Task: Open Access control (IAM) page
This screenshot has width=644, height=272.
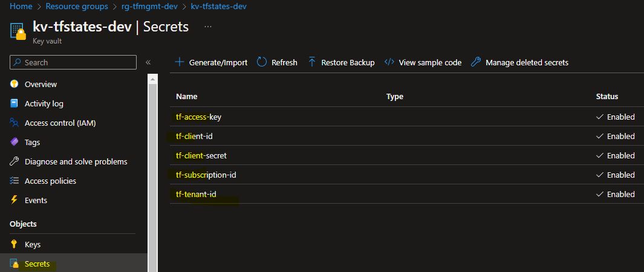Action: (60, 123)
